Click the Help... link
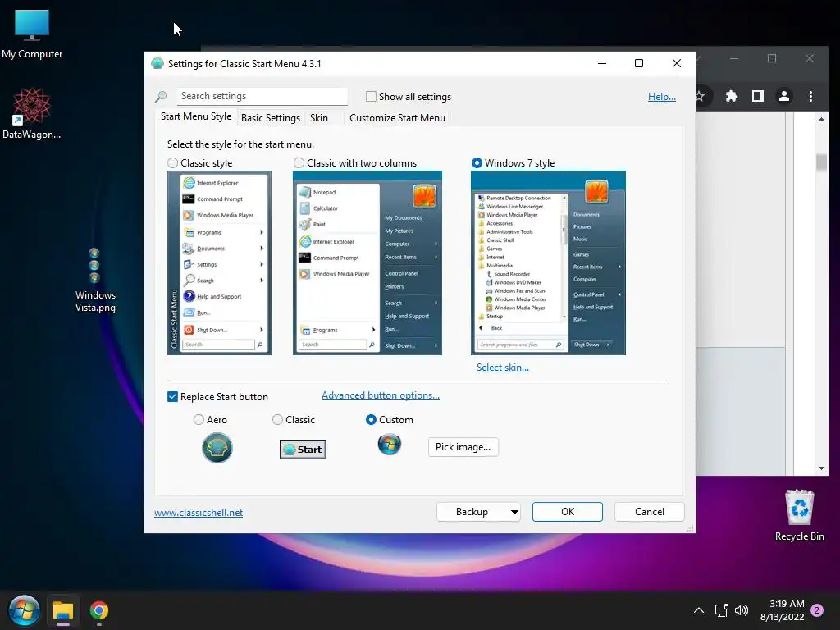The image size is (840, 630). pyautogui.click(x=662, y=97)
